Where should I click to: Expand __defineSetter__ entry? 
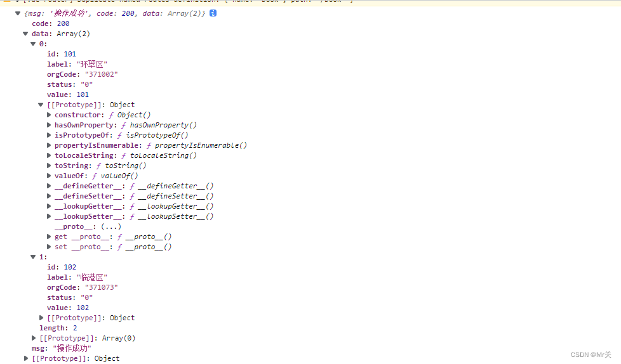point(49,196)
